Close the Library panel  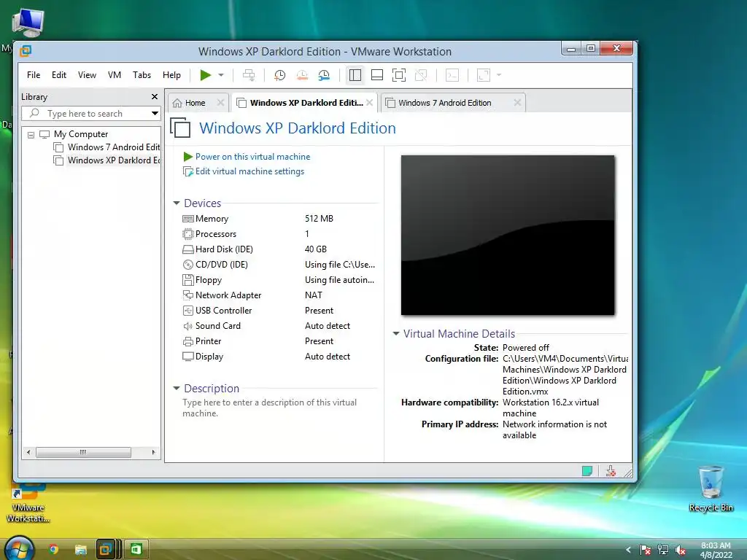pos(155,97)
